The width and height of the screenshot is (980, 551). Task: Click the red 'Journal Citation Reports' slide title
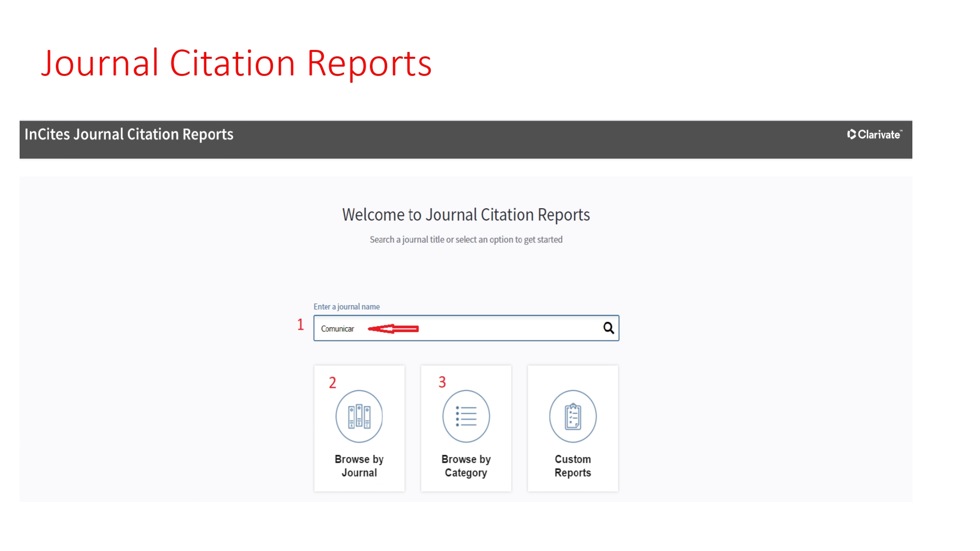tap(236, 64)
